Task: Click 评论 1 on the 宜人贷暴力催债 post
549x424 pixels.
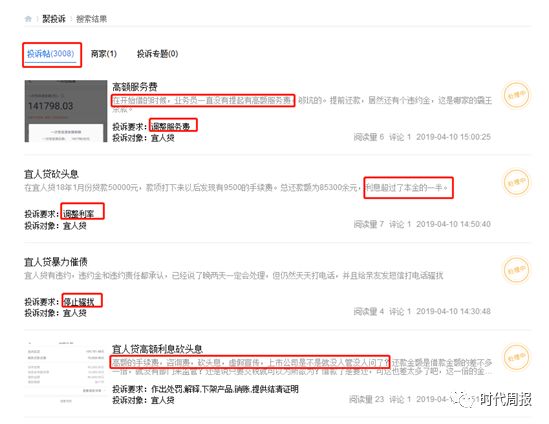Action: (400, 311)
